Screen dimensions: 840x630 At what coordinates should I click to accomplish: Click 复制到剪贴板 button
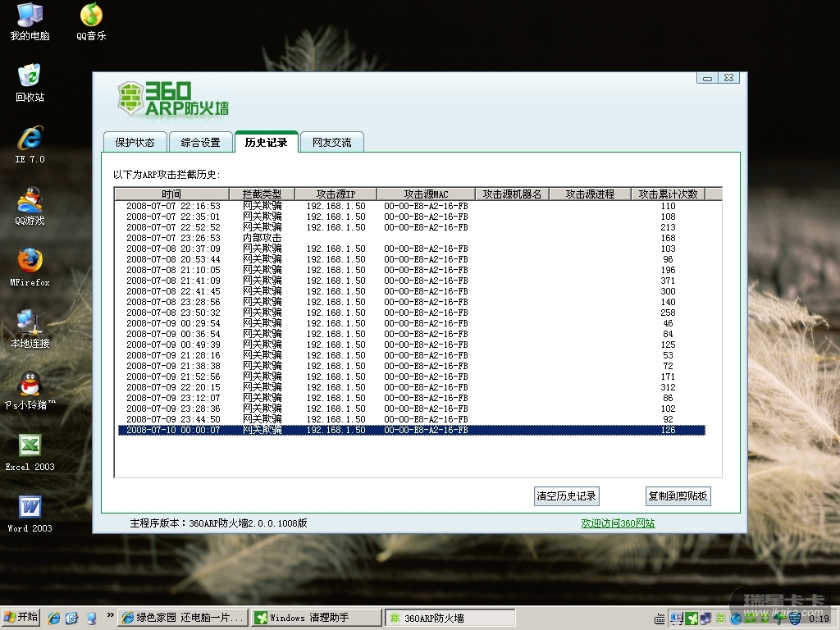(678, 496)
